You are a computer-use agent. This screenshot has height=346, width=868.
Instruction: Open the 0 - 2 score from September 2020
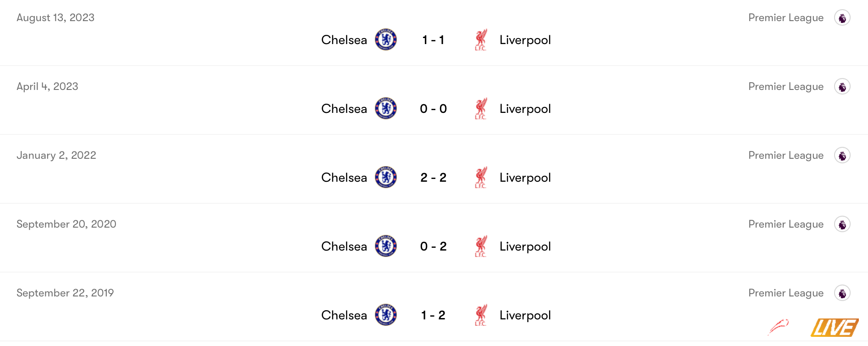433,246
